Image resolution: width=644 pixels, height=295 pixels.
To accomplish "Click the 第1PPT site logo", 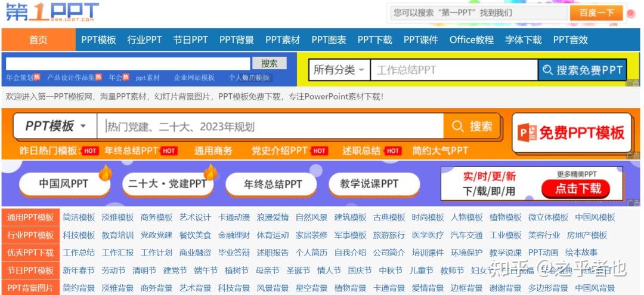I will pyautogui.click(x=52, y=11).
